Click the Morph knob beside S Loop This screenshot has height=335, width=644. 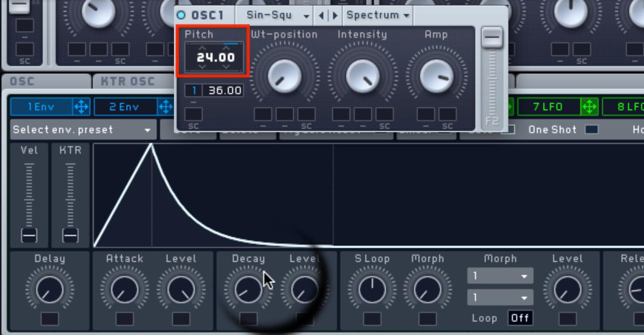click(x=428, y=290)
